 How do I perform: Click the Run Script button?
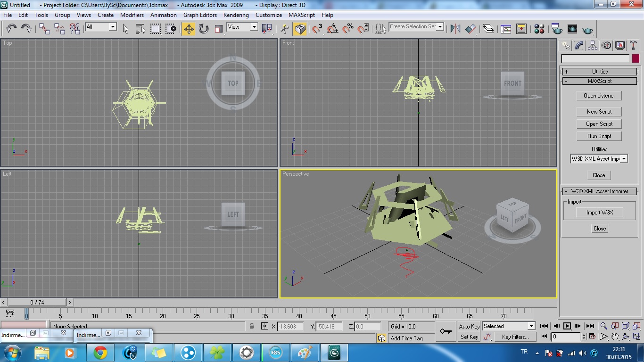coord(599,136)
